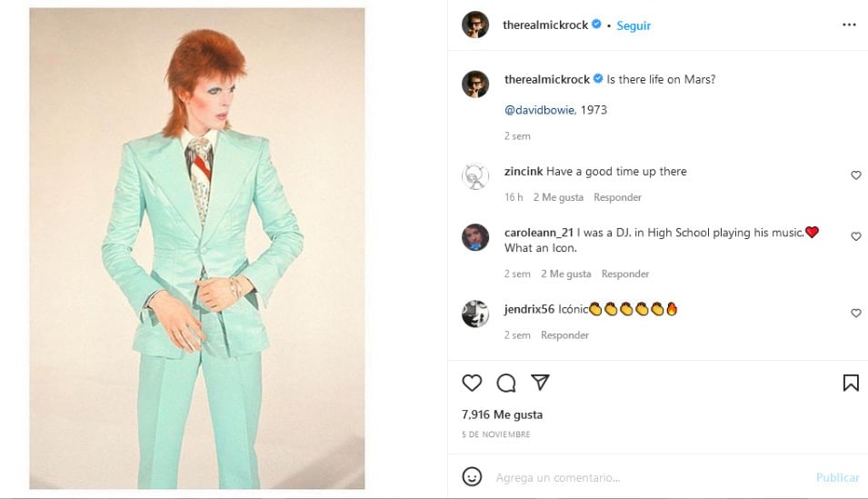The height and width of the screenshot is (499, 868).
Task: Like zincink's comment
Action: 855,175
